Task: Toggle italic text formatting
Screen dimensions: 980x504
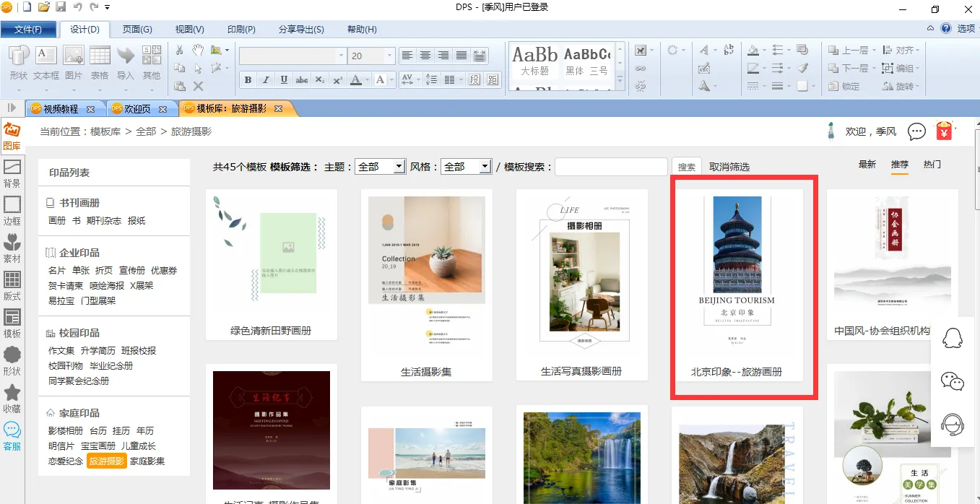Action: coord(266,79)
